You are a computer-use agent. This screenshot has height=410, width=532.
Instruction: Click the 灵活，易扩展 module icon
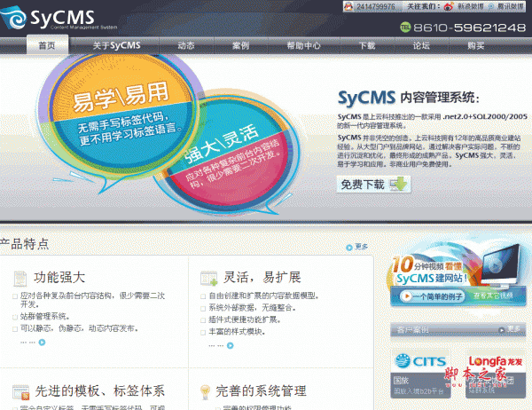click(x=208, y=278)
